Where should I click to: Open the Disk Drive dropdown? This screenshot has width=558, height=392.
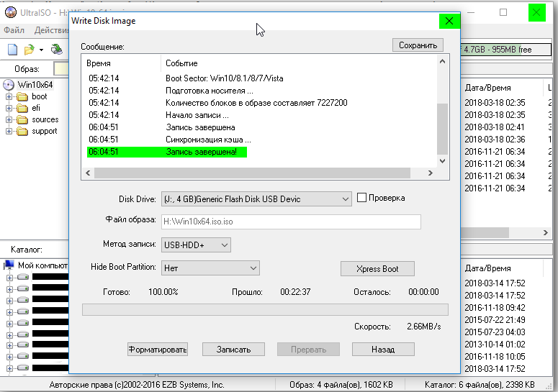click(256, 199)
